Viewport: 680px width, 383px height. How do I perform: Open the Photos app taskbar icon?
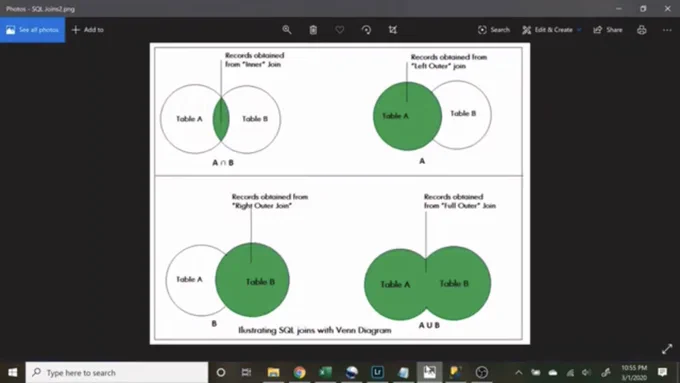coord(429,372)
